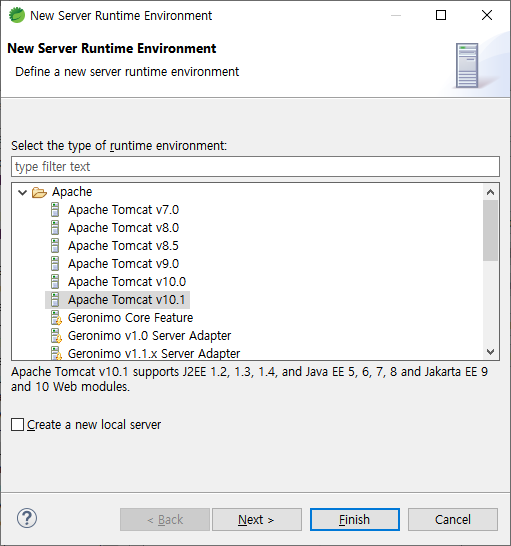511x546 pixels.
Task: Select Apache Tomcat v10.0
Action: pyautogui.click(x=127, y=282)
